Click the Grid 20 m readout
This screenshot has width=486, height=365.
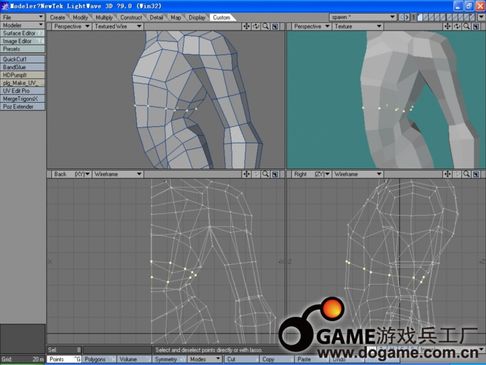(22, 359)
